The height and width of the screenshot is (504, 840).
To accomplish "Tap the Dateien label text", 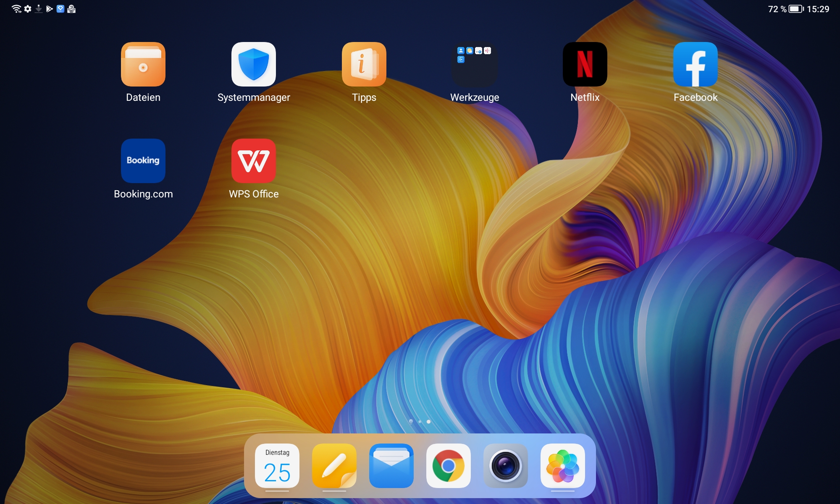I will (x=143, y=97).
